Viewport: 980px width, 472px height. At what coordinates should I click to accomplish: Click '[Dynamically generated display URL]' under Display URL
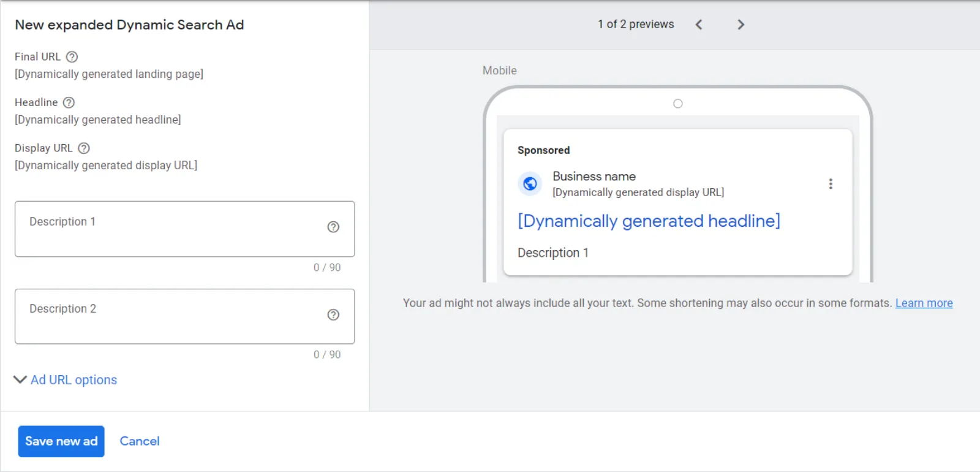coord(106,166)
